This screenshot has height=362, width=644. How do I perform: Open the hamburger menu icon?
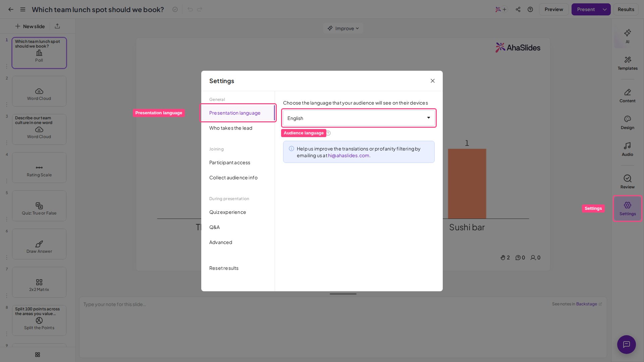(23, 9)
